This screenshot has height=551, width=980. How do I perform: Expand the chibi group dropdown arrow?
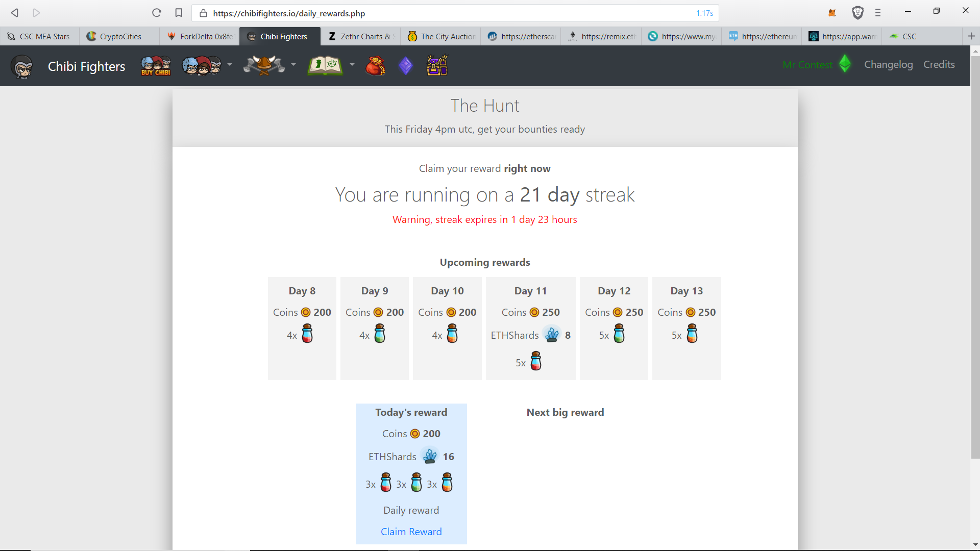230,64
